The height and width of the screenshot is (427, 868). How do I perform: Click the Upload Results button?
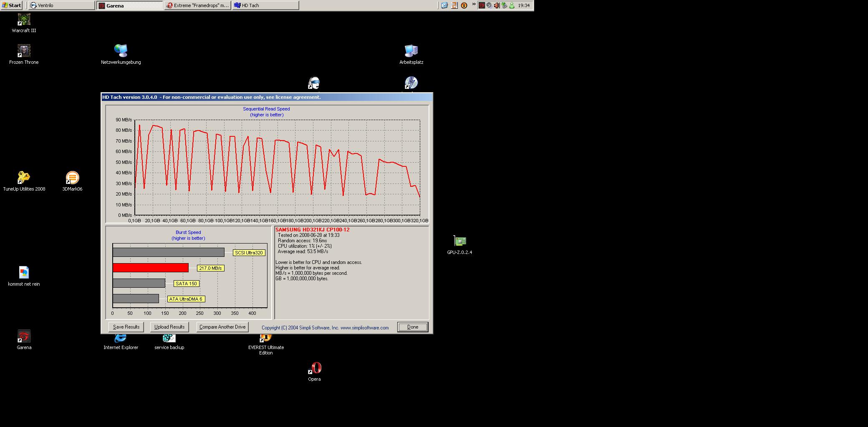click(x=169, y=327)
